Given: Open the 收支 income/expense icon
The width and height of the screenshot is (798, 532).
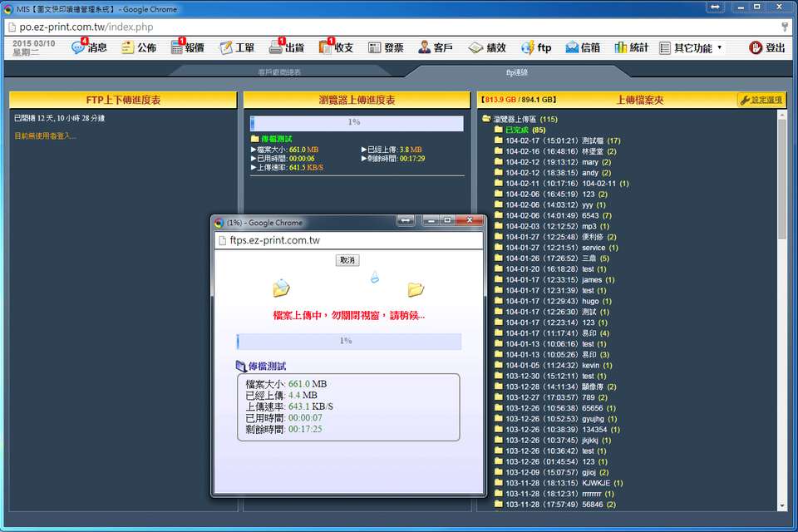Looking at the screenshot, I should click(326, 48).
